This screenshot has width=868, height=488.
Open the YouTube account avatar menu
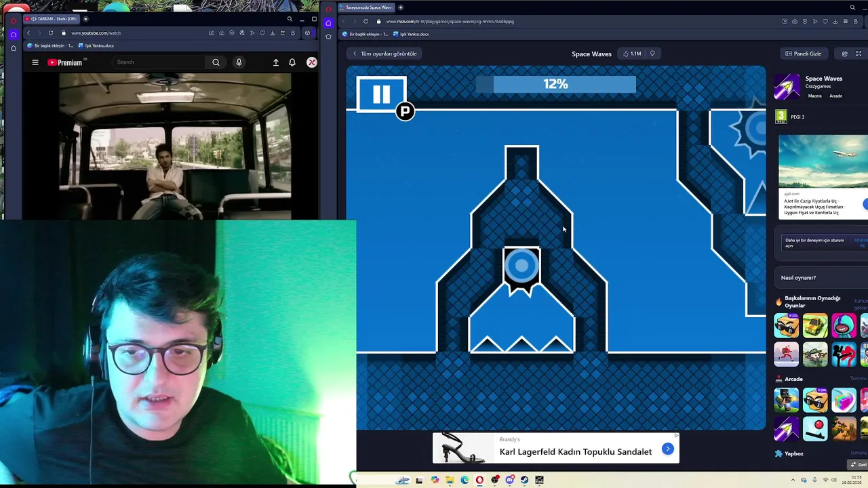click(312, 62)
